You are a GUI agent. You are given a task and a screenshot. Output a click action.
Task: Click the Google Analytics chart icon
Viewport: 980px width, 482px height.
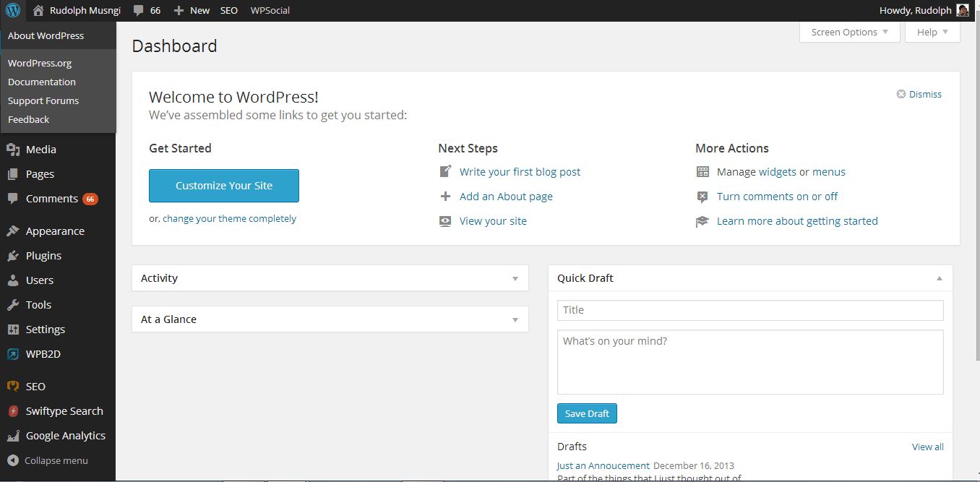[x=13, y=436]
